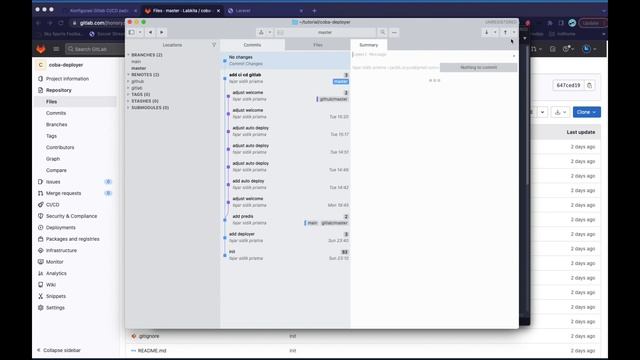Click the user avatar in the GitLab header
Screen dimensions: 640x360
[587, 49]
